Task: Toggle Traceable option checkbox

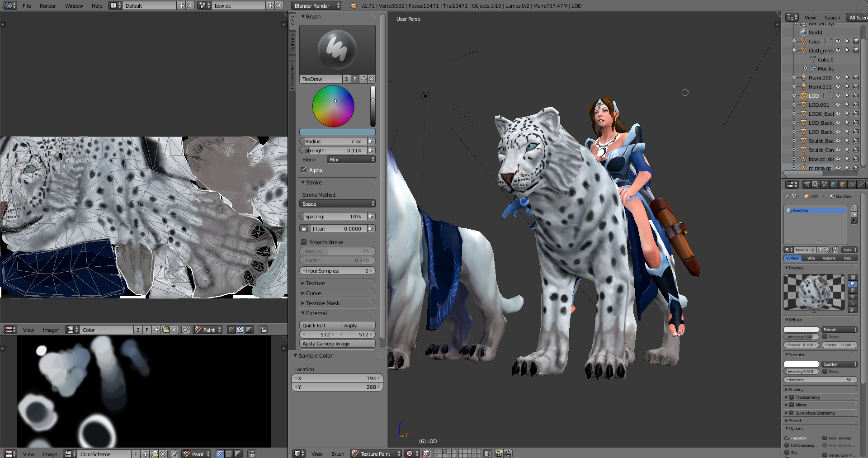Action: (787, 438)
